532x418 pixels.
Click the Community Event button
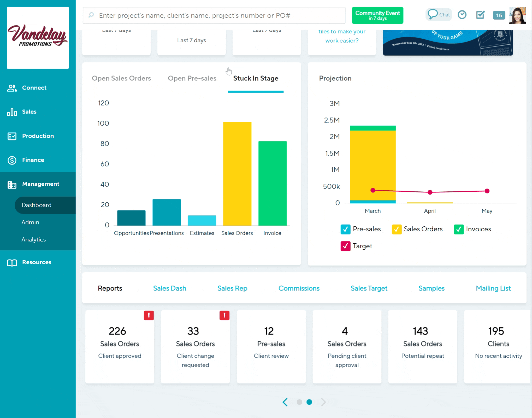point(377,15)
